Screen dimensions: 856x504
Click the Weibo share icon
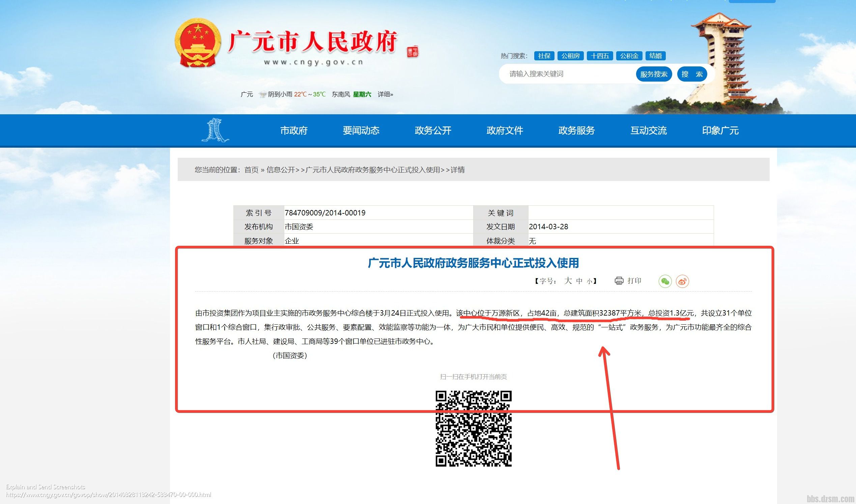(682, 281)
